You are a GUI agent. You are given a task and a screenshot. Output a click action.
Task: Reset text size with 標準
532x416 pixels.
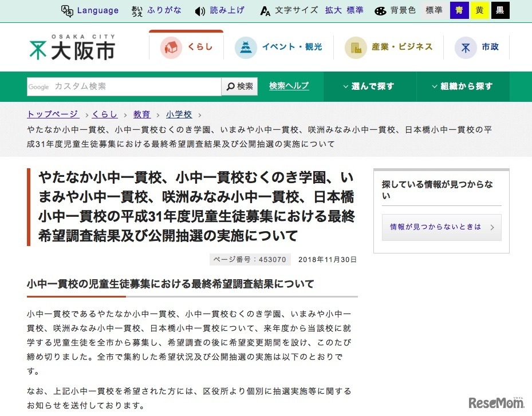coord(355,10)
